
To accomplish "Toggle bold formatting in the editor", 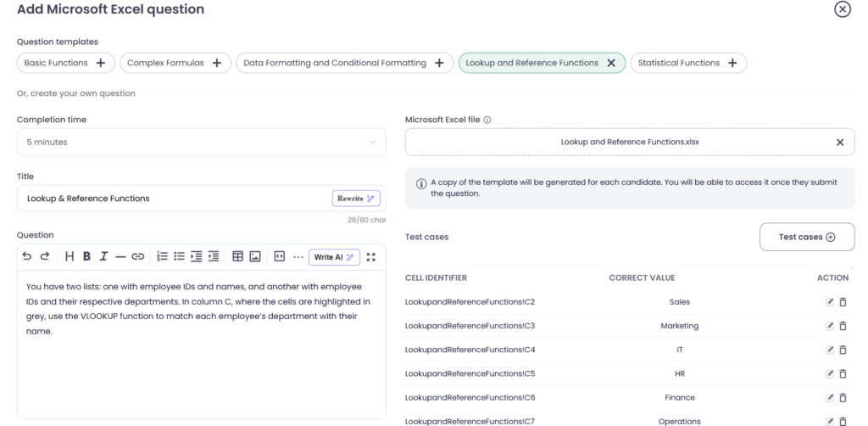I will [x=87, y=256].
